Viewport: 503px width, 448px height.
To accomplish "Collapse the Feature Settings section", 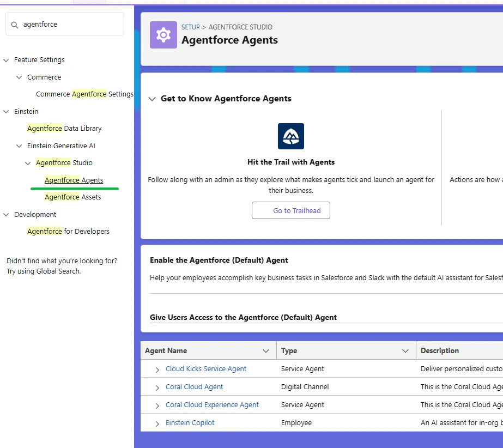I will 6,60.
